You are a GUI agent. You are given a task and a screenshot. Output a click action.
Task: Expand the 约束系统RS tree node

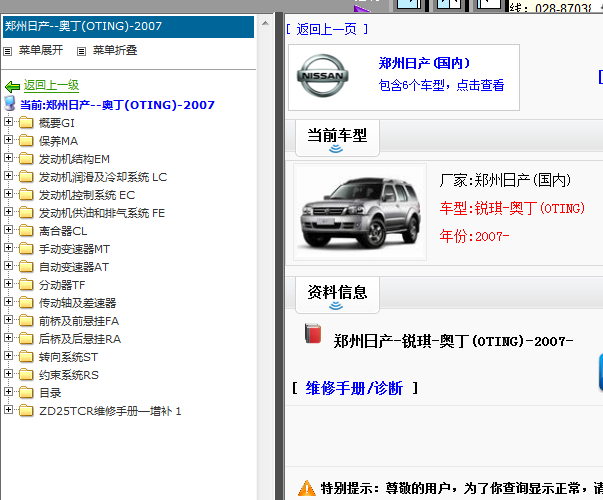click(x=8, y=374)
